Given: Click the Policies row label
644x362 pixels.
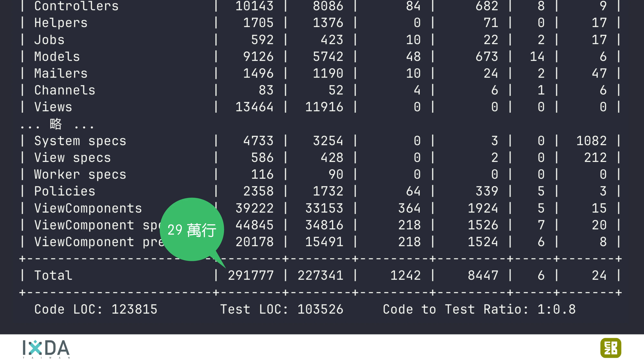Looking at the screenshot, I should (x=65, y=191).
